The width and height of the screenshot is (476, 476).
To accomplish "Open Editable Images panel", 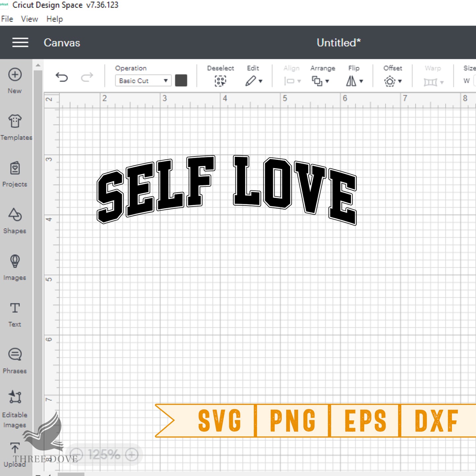I will 15,409.
